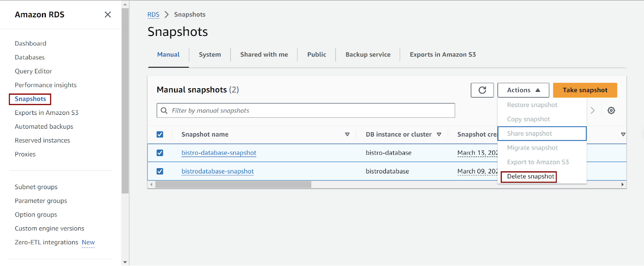Open Dashboard in the sidebar
The height and width of the screenshot is (266, 644).
pyautogui.click(x=31, y=44)
